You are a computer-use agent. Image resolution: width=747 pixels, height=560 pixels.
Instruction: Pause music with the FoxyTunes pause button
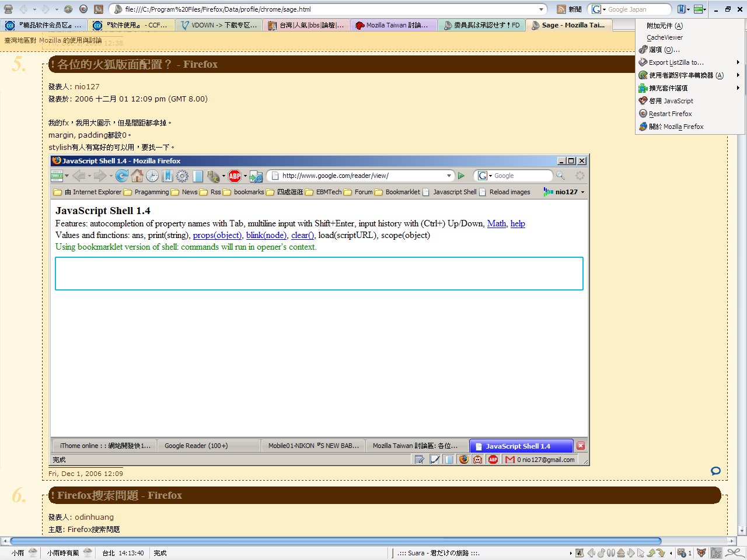[610, 553]
